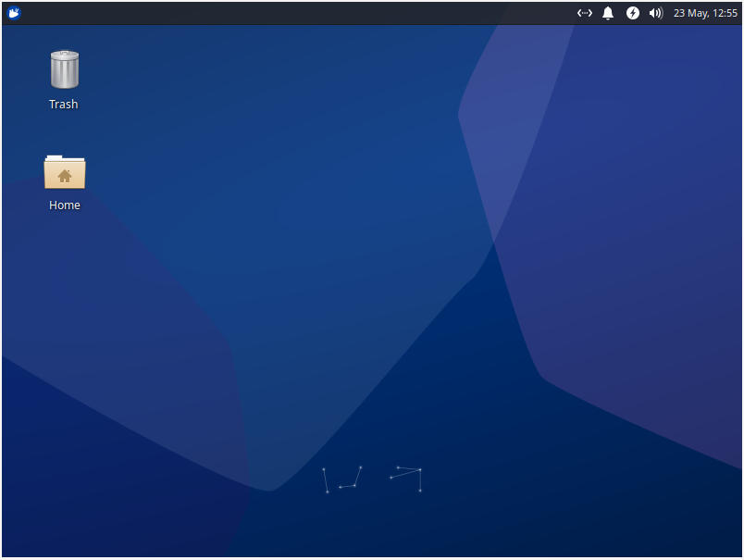Toggle do-not-disturb from the notification bell
The width and height of the screenshot is (744, 560).
pos(608,13)
